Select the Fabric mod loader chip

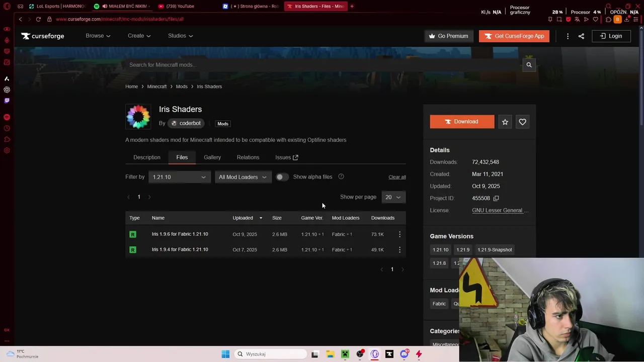click(x=439, y=304)
